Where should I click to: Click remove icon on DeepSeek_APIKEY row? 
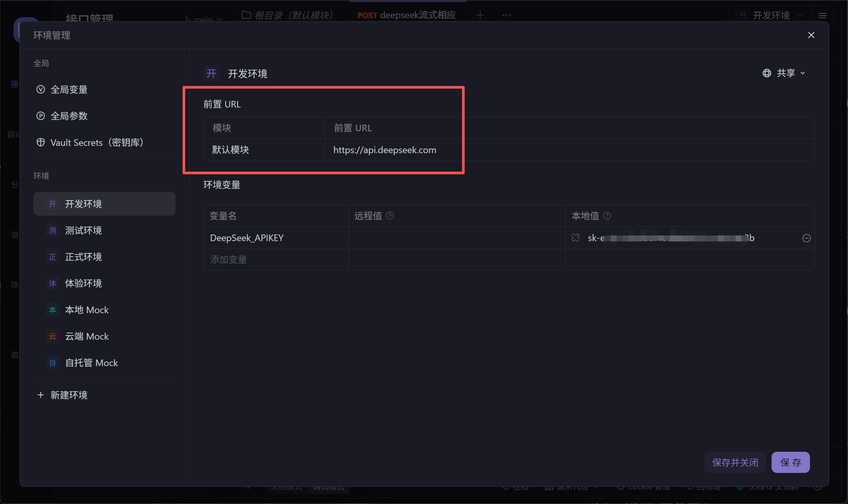pos(806,238)
